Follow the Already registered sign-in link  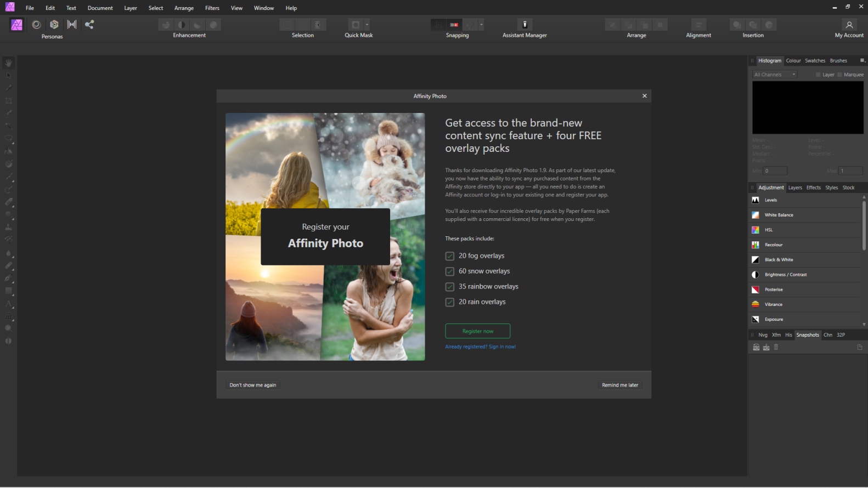coord(480,347)
